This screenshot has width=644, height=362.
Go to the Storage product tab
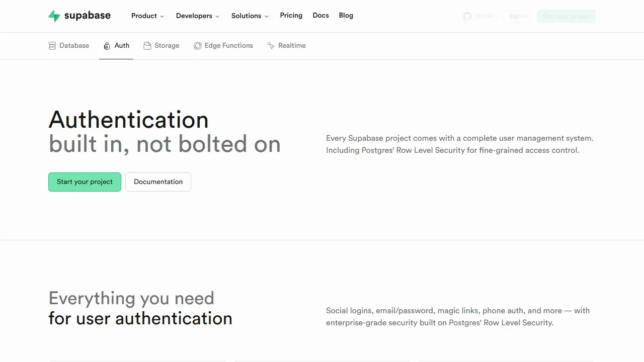point(162,46)
